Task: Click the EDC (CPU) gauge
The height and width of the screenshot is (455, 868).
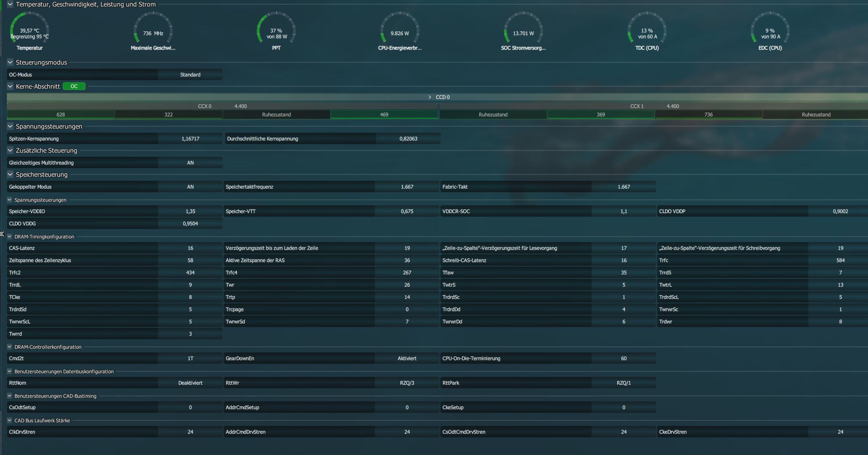Action: click(x=770, y=31)
